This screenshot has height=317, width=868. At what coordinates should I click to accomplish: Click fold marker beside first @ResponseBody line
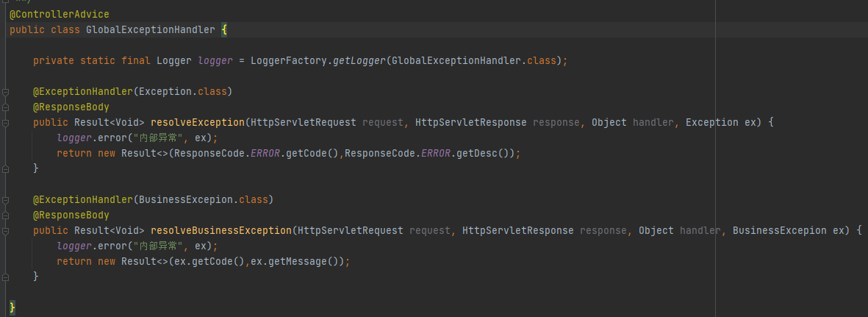tap(6, 107)
